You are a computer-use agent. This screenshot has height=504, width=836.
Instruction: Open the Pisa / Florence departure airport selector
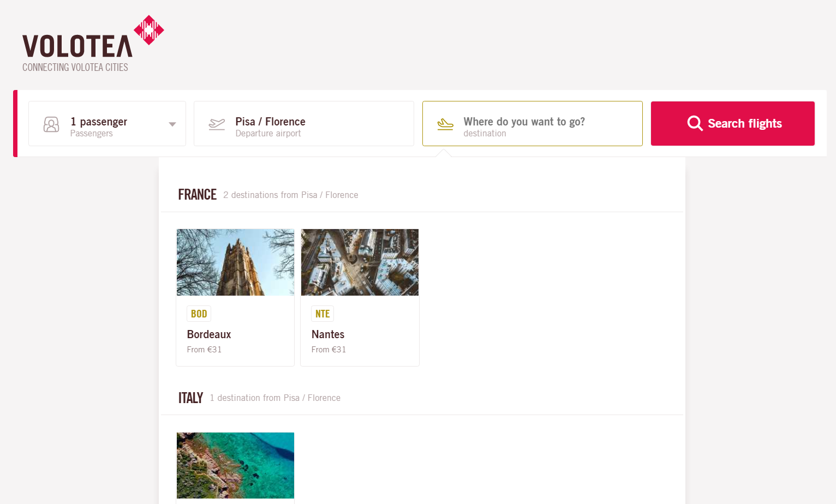pyautogui.click(x=304, y=124)
